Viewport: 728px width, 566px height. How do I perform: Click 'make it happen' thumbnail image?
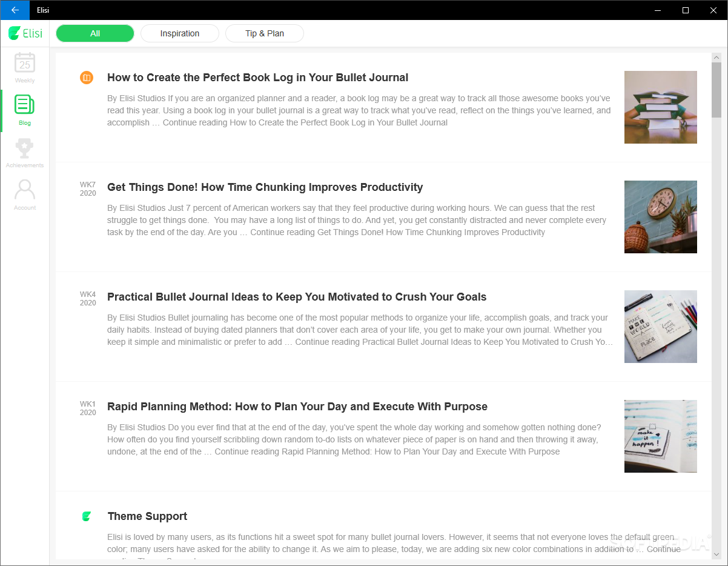(x=661, y=436)
